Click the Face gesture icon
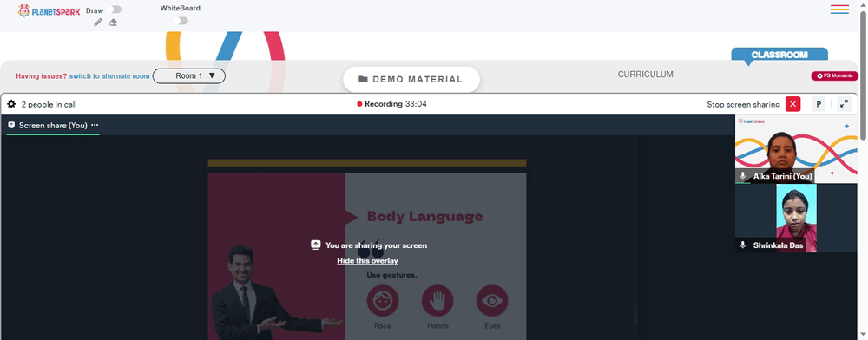This screenshot has height=340, width=868. [383, 301]
